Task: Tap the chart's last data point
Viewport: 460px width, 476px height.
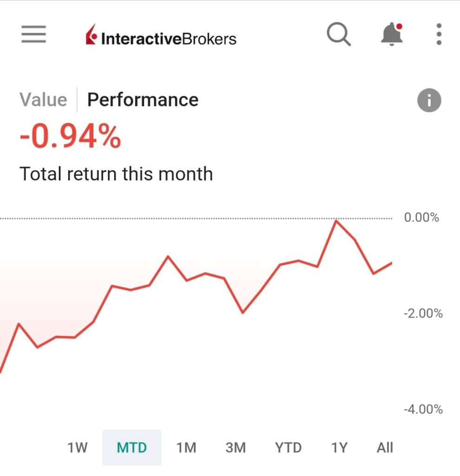Action: pos(392,263)
